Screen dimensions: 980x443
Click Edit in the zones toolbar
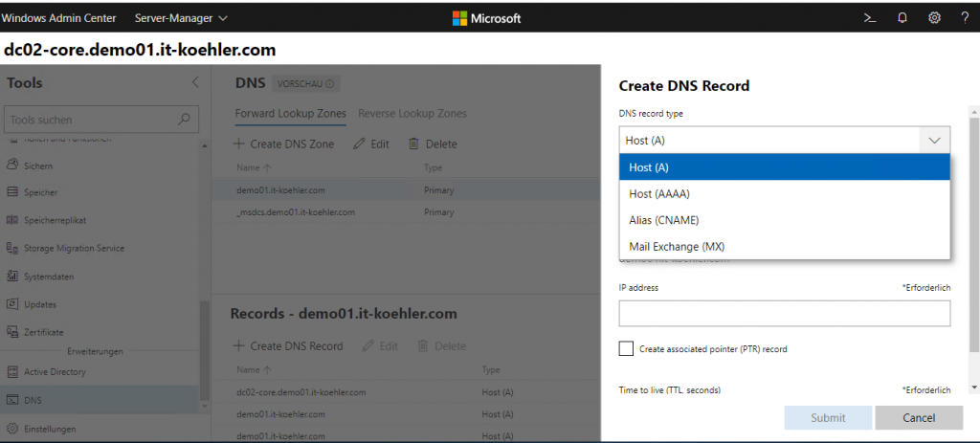coord(370,144)
